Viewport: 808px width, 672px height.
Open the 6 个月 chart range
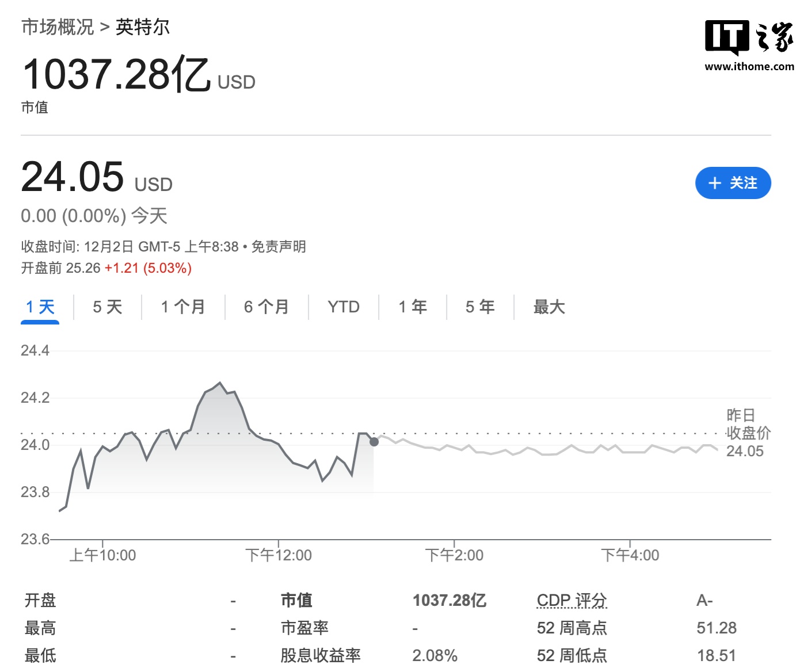pyautogui.click(x=266, y=307)
